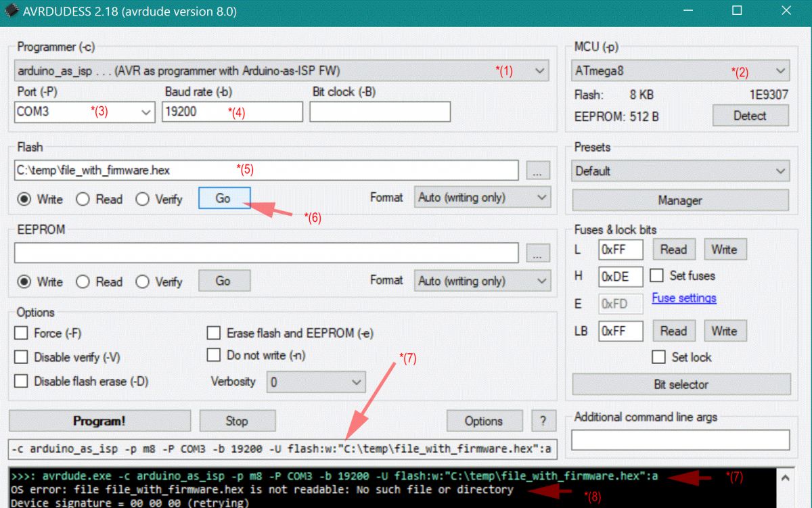This screenshot has height=508, width=812.
Task: Click the empty Bit clock (-B) field
Action: click(380, 112)
